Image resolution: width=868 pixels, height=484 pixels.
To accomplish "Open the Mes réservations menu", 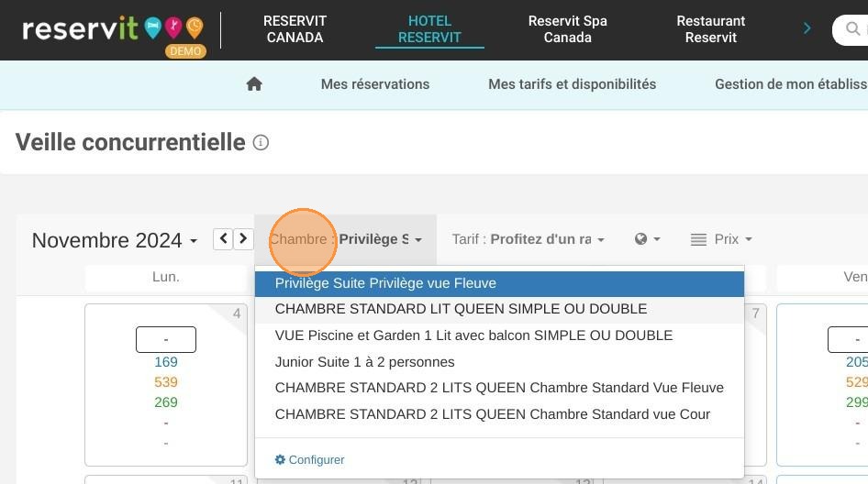I will click(x=374, y=84).
